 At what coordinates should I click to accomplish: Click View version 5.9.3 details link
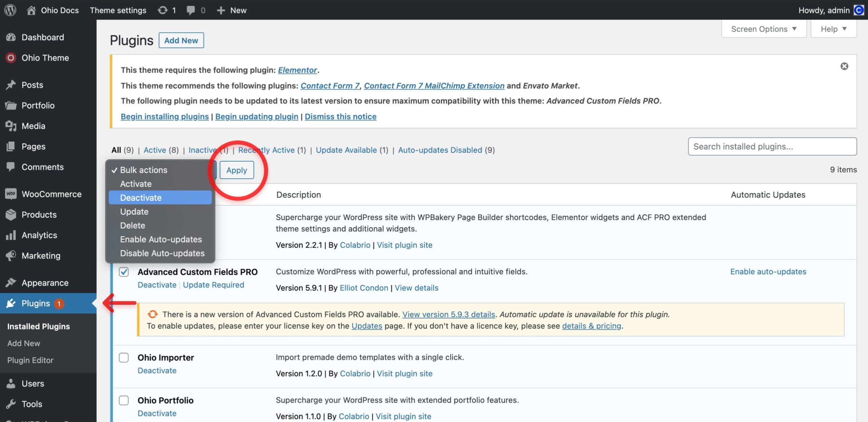click(449, 314)
